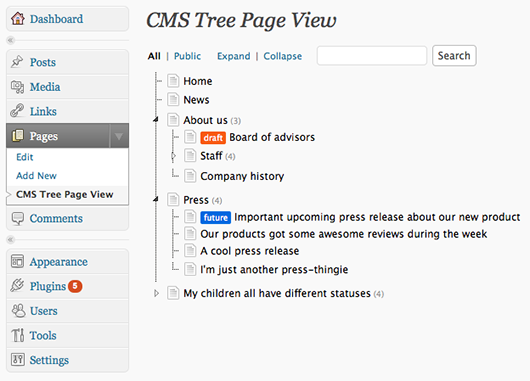Click the Posts pushpin icon
Screen dimensions: 530x381
tap(17, 62)
